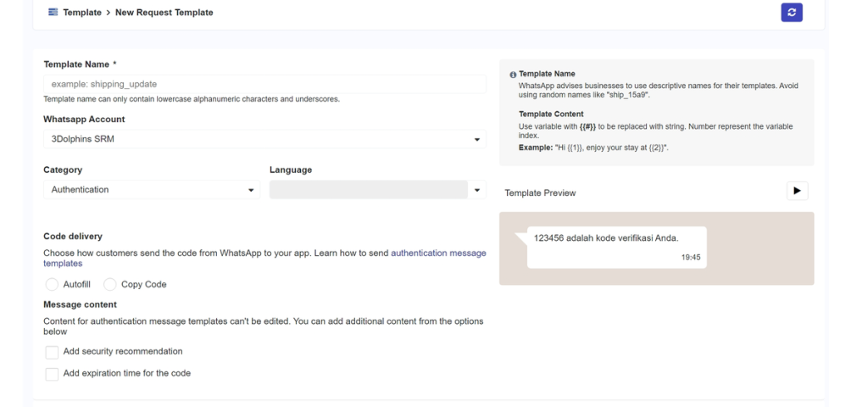Click New Request Template breadcrumb item
868x407 pixels.
coord(164,13)
